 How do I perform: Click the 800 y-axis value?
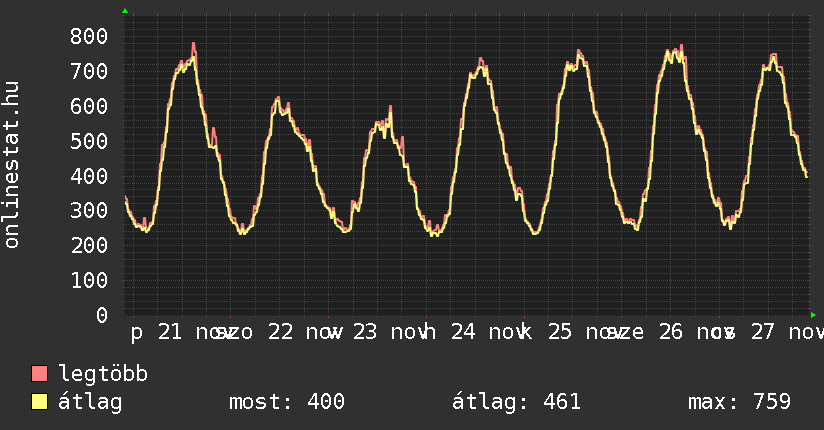click(89, 36)
